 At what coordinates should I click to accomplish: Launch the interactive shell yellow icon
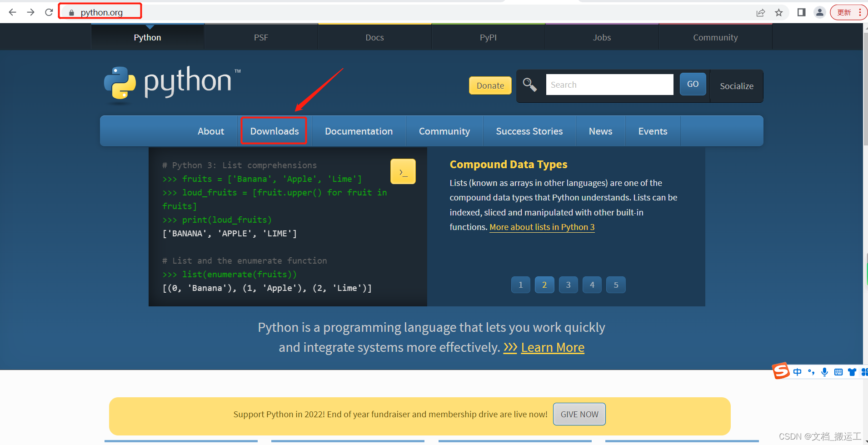click(403, 171)
